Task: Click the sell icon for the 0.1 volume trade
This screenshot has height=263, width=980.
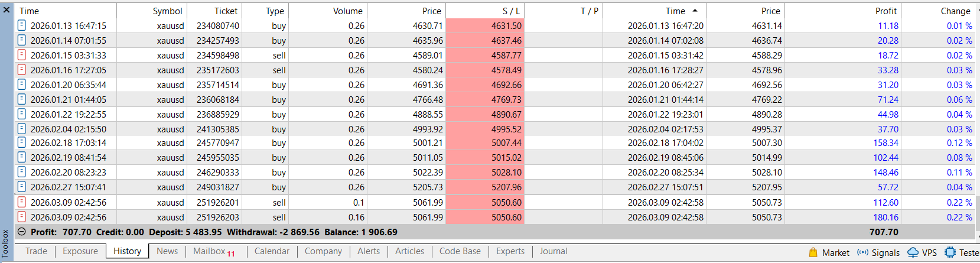Action: [22, 202]
